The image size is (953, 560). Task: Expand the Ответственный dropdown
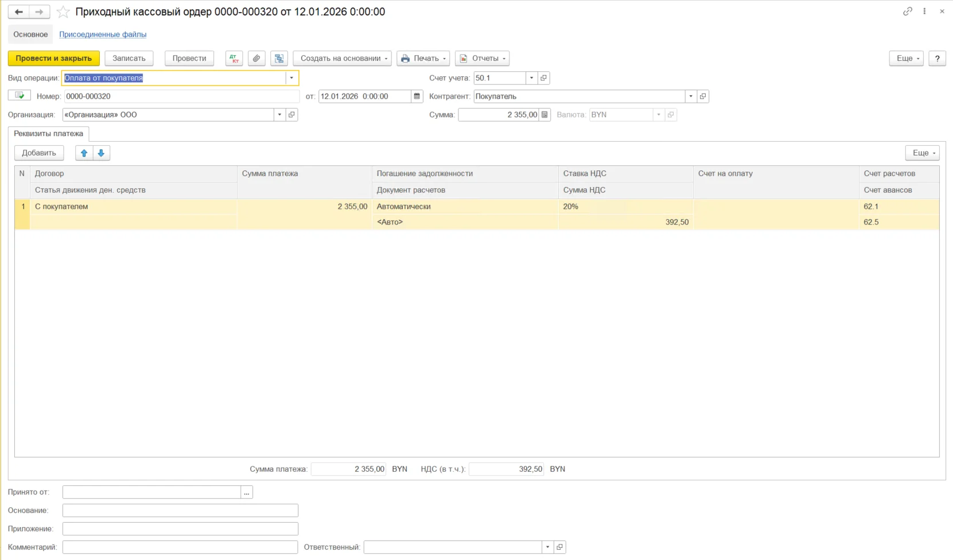click(547, 547)
